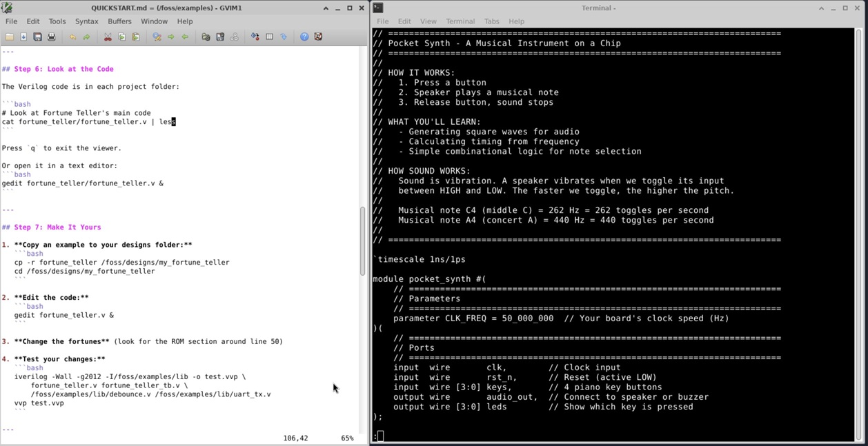This screenshot has width=868, height=446.
Task: Click the Open file icon in GVIM toolbar
Action: tap(9, 37)
